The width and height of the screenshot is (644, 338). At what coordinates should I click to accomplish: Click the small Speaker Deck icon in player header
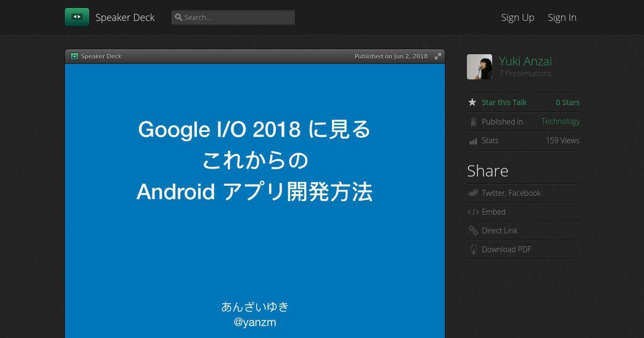[75, 56]
